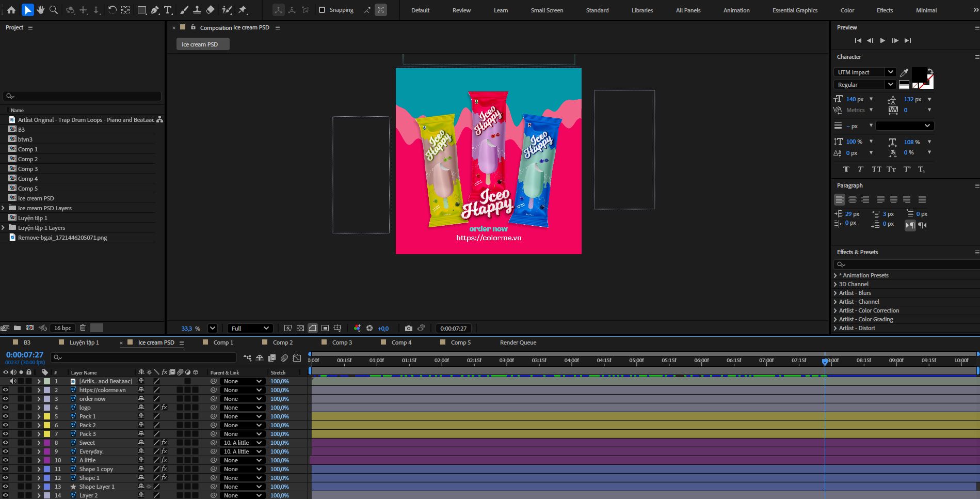Mute audio of Artlist Beat layer
Image resolution: width=980 pixels, height=499 pixels.
click(x=13, y=381)
